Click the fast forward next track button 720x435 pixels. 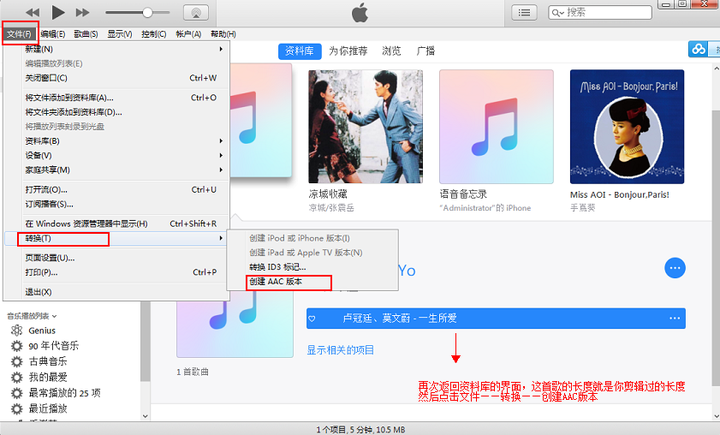click(83, 12)
